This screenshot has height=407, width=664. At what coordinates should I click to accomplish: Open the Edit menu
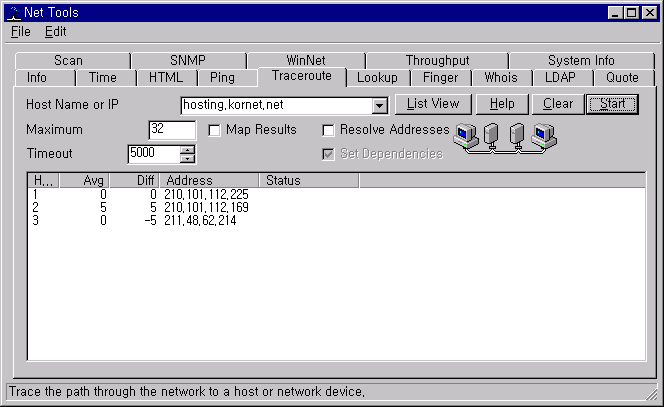pyautogui.click(x=55, y=32)
